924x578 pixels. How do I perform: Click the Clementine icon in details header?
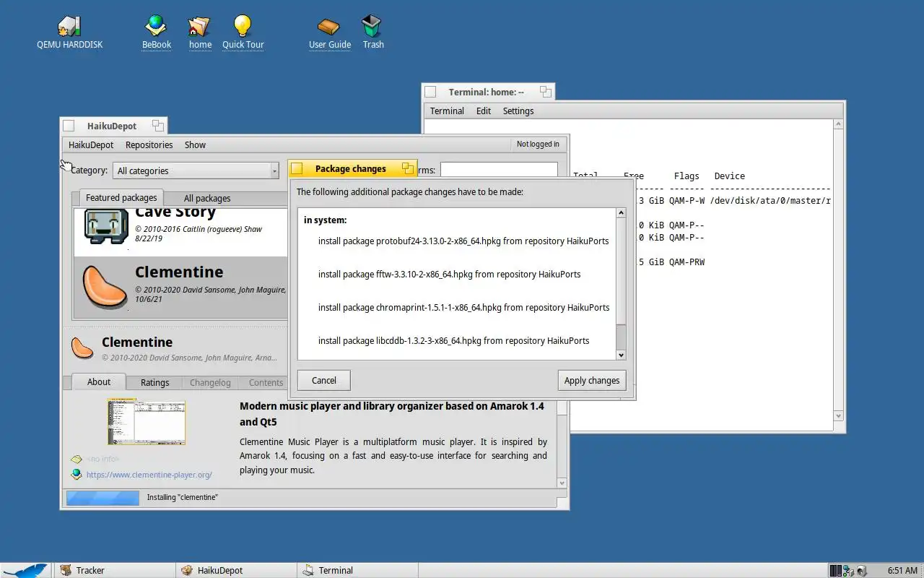82,348
